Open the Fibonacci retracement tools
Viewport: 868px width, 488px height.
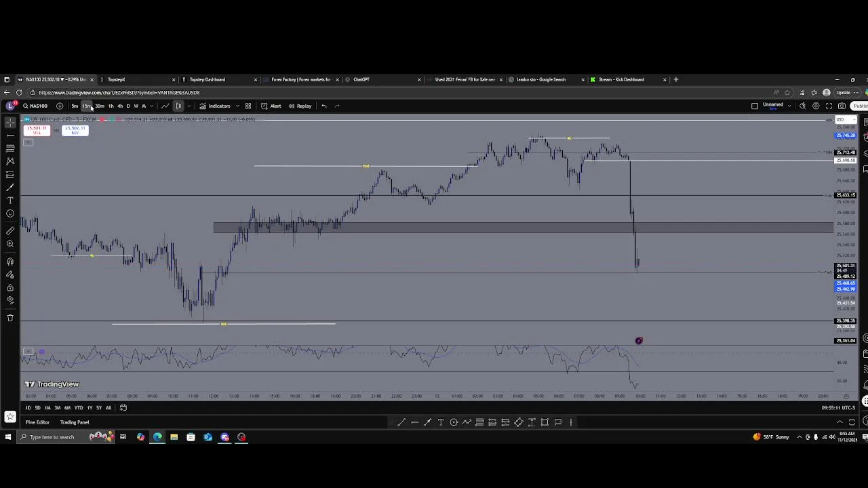click(x=10, y=148)
